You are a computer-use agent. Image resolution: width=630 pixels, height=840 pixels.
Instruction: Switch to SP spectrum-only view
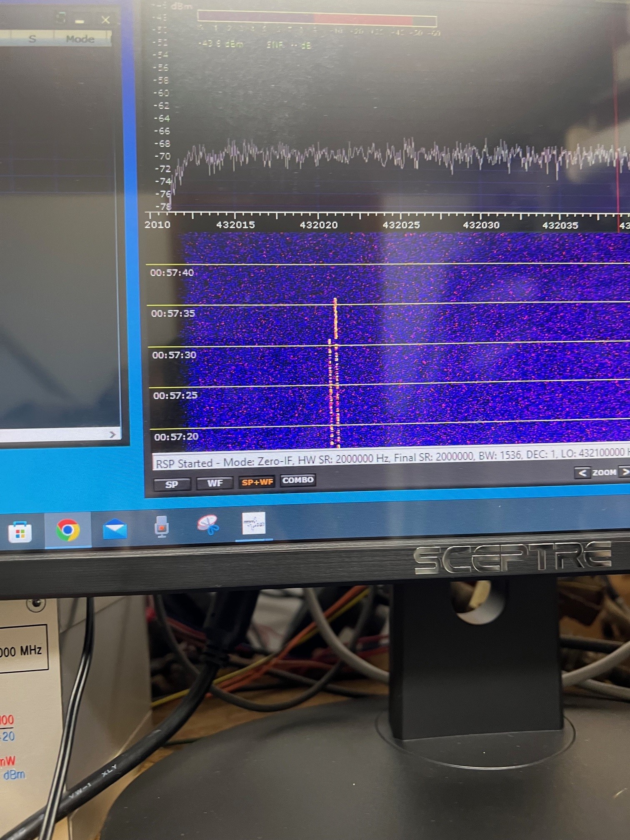172,485
